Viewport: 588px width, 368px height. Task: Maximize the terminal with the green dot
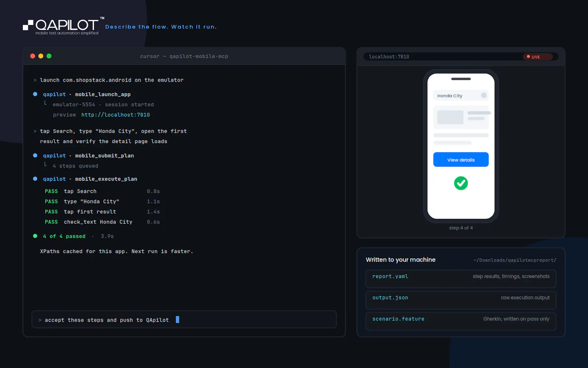[49, 56]
